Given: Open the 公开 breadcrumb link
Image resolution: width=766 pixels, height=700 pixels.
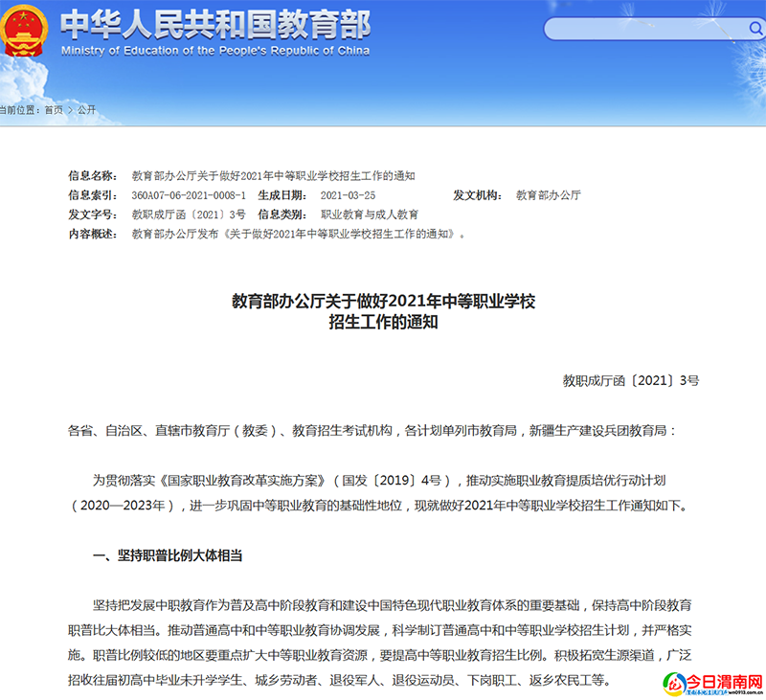Looking at the screenshot, I should click(x=86, y=110).
